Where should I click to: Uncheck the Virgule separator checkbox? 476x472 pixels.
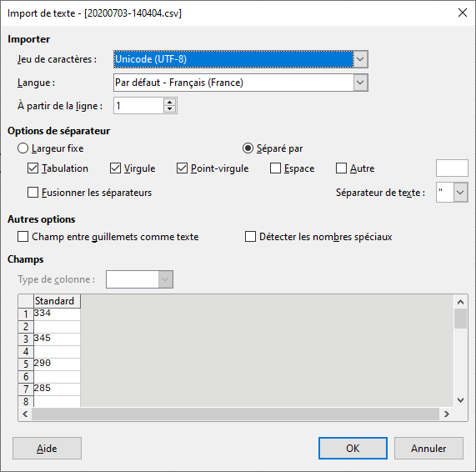tap(115, 168)
